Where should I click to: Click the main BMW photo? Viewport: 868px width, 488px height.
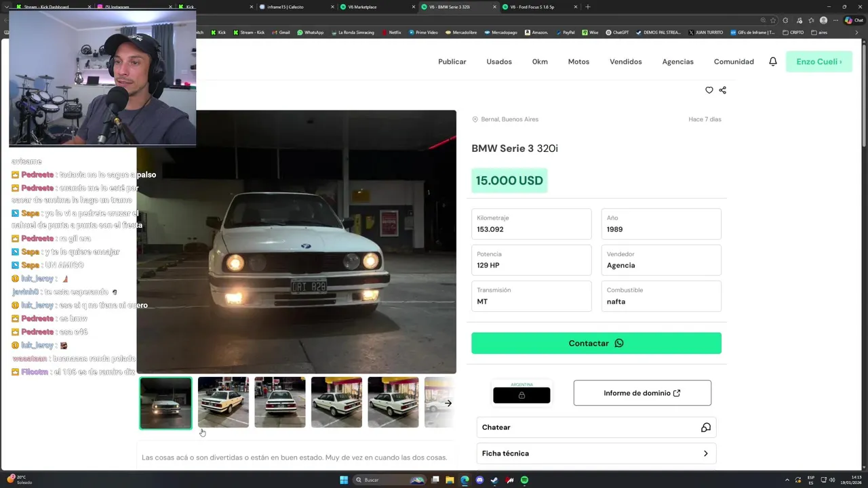tap(296, 242)
